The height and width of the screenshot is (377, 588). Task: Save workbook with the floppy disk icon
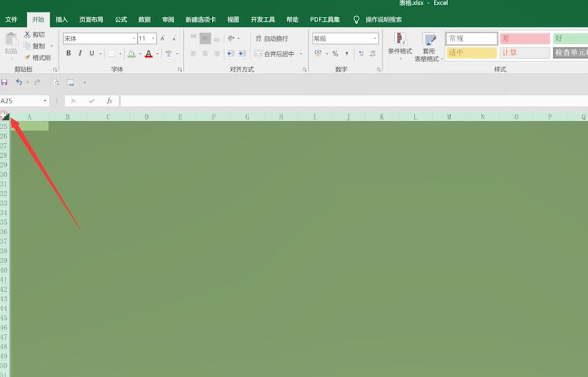point(4,82)
